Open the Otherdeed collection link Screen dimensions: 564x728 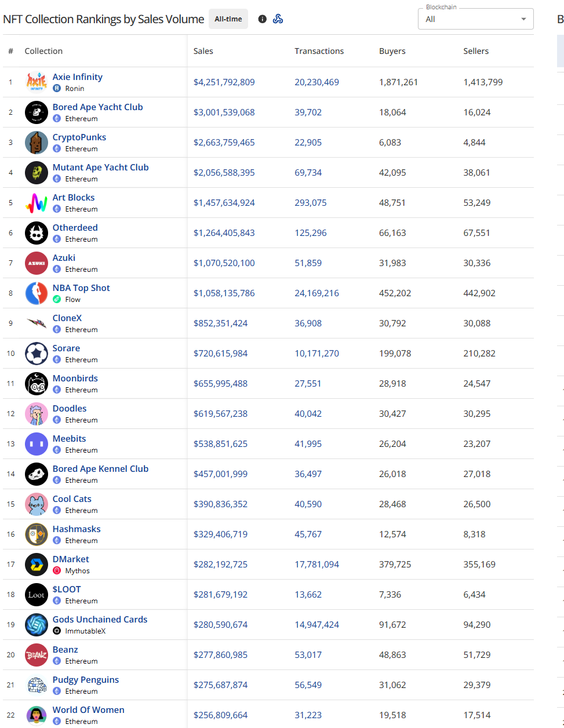click(x=75, y=228)
